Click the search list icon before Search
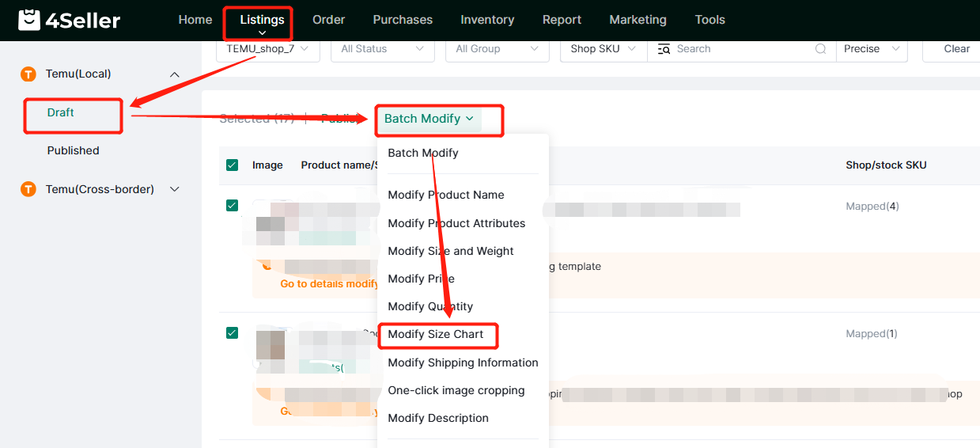The height and width of the screenshot is (448, 980). 662,49
